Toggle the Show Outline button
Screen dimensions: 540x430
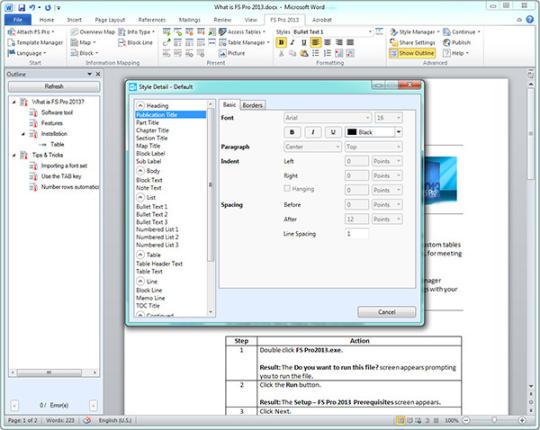(x=412, y=53)
